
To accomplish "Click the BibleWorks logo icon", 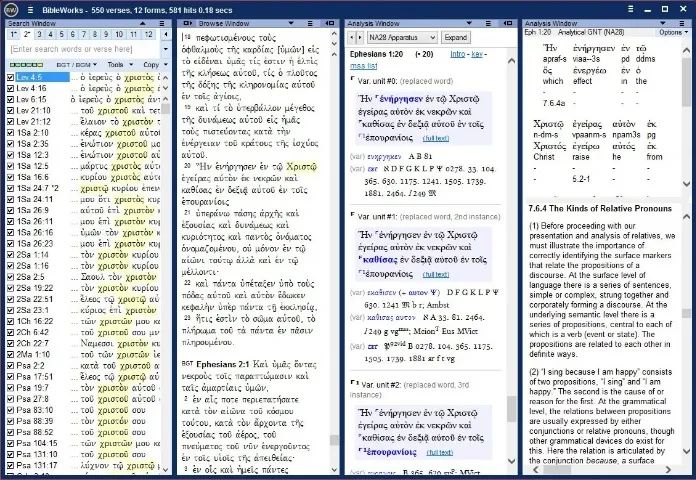I will (11, 9).
